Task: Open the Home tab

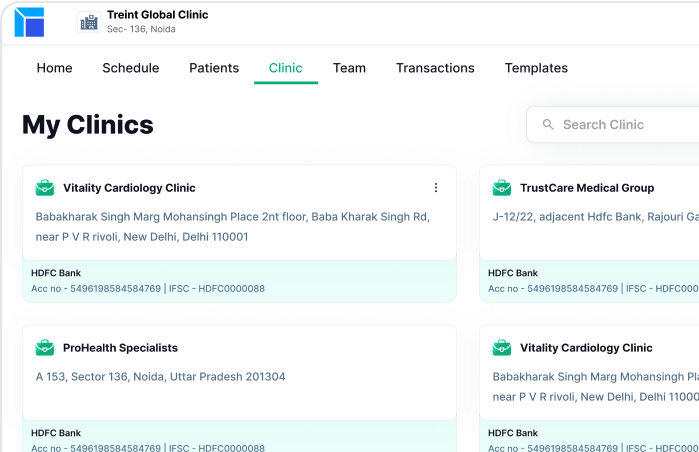Action: tap(55, 68)
